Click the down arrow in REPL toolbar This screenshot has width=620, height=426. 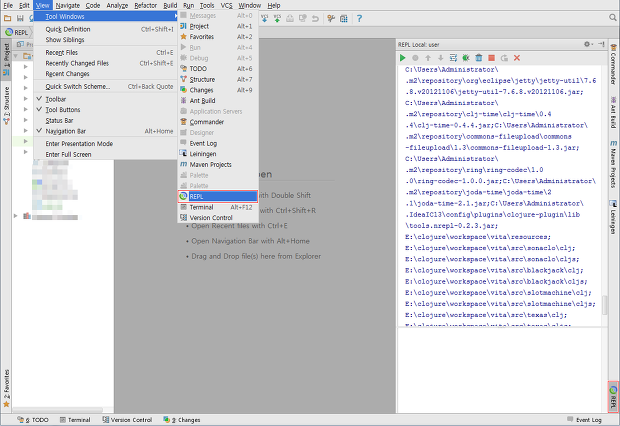click(440, 58)
